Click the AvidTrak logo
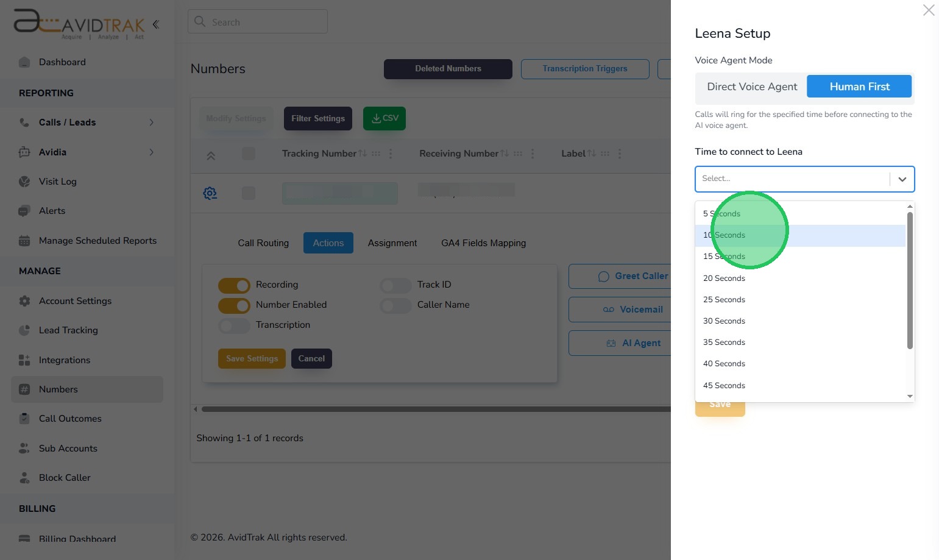Screen dimensions: 939x560 (79, 24)
